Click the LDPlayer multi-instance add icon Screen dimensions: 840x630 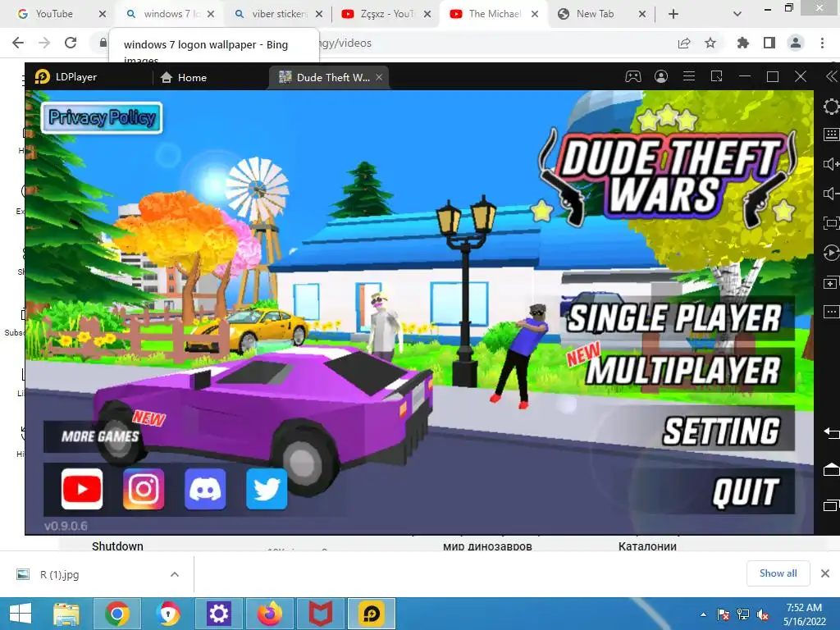pos(832,282)
